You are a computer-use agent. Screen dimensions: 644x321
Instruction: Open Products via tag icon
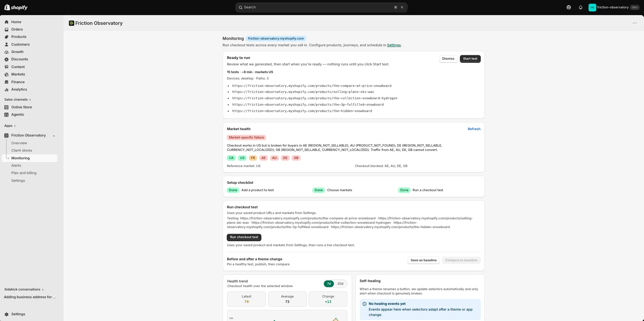click(6, 37)
